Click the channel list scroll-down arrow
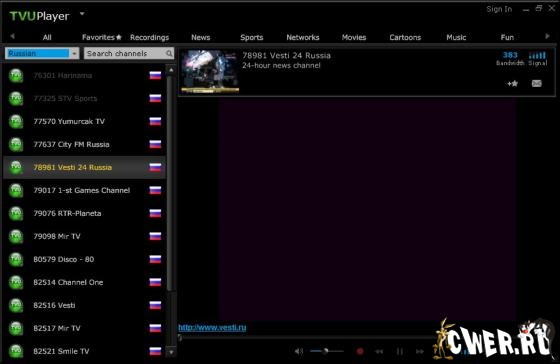560x364 pixels. pos(171,352)
